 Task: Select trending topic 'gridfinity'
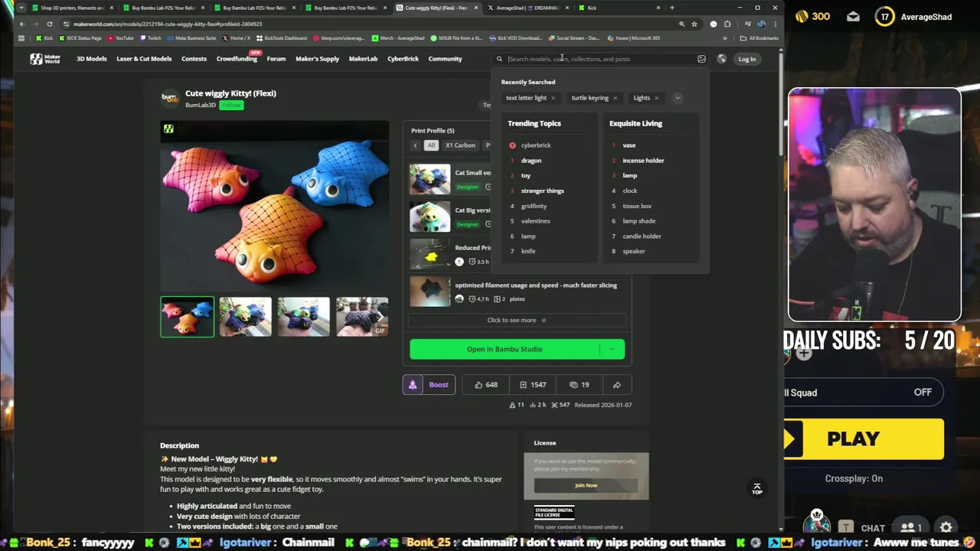[x=534, y=206]
